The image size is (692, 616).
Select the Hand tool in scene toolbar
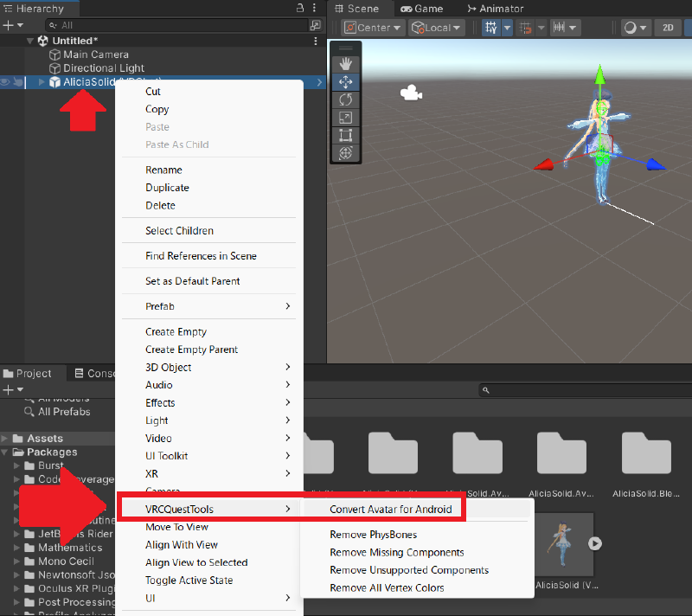tap(346, 63)
